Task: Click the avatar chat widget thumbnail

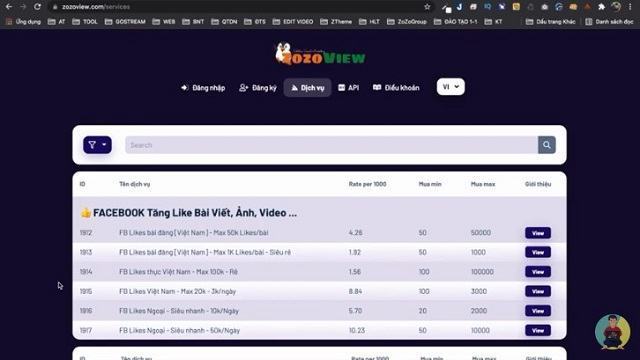Action: 612,331
